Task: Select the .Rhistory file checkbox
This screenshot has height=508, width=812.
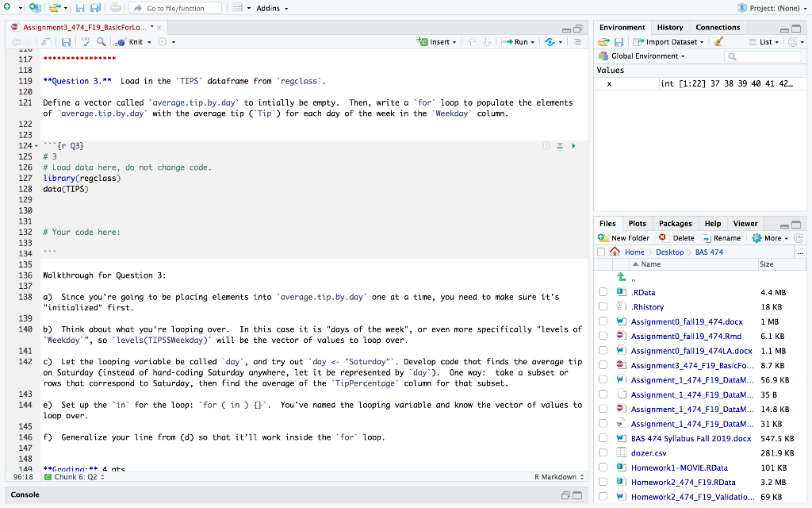Action: [x=603, y=307]
